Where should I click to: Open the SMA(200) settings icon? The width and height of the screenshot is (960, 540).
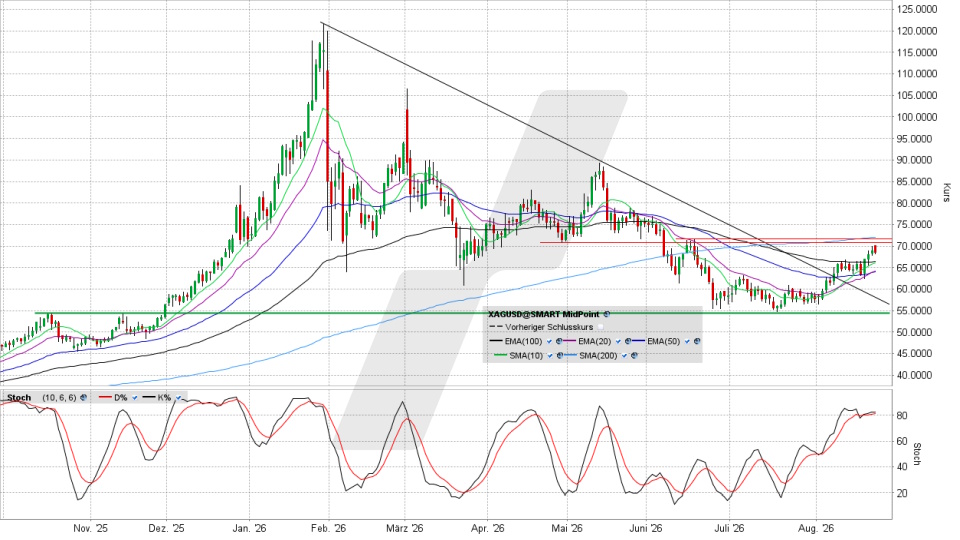tap(634, 356)
